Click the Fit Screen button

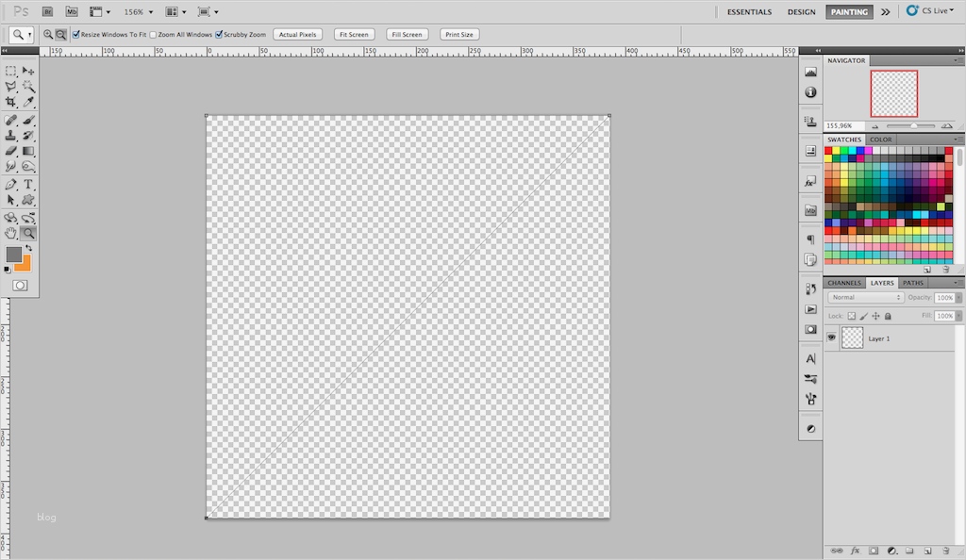355,35
